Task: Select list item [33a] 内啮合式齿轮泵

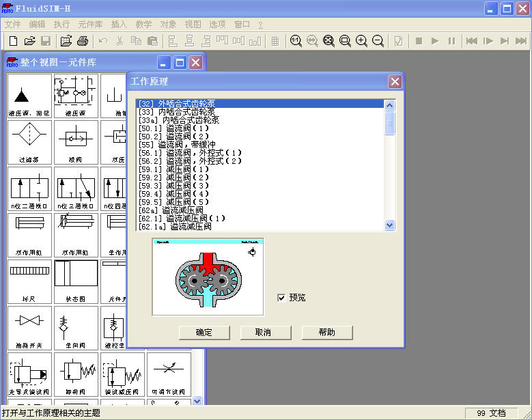Action: click(261, 120)
